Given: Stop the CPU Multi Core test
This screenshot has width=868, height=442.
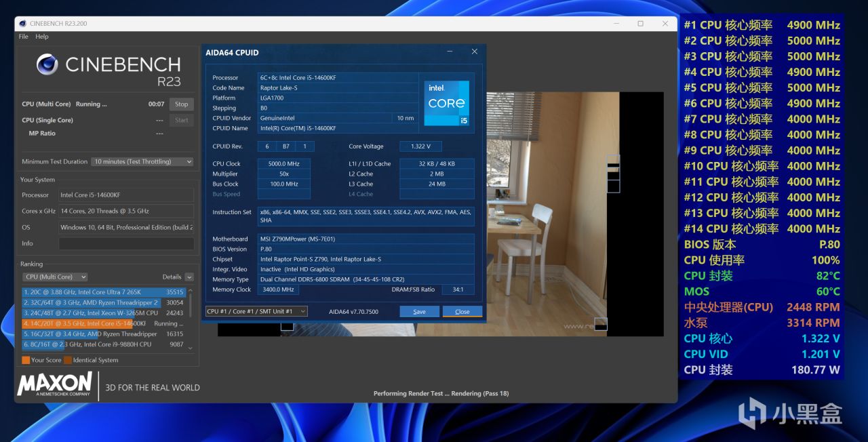Looking at the screenshot, I should click(181, 104).
